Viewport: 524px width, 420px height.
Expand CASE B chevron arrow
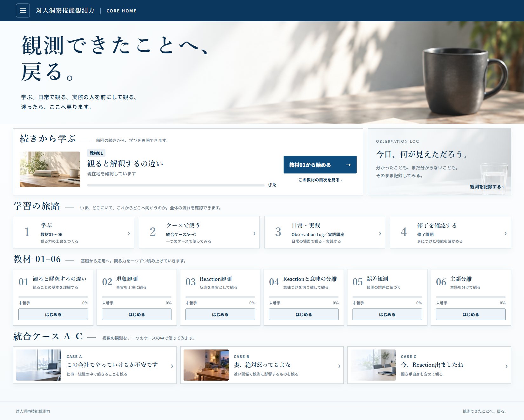click(x=339, y=366)
